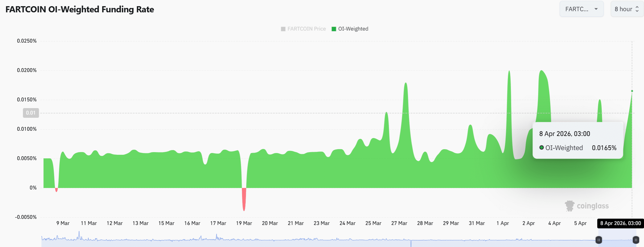
Task: Click the green OI-Weighted legend square
Action: coord(334,29)
